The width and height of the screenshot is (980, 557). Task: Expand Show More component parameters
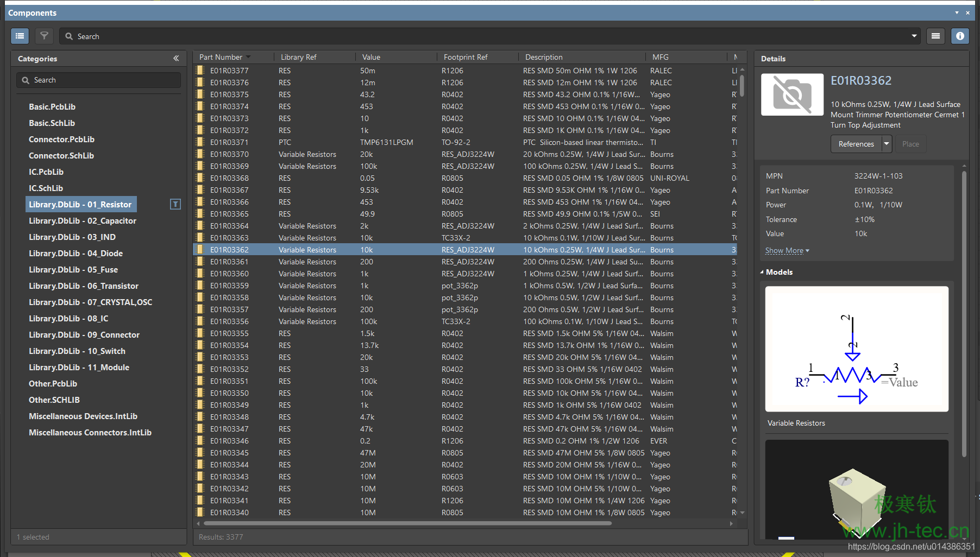click(x=787, y=251)
